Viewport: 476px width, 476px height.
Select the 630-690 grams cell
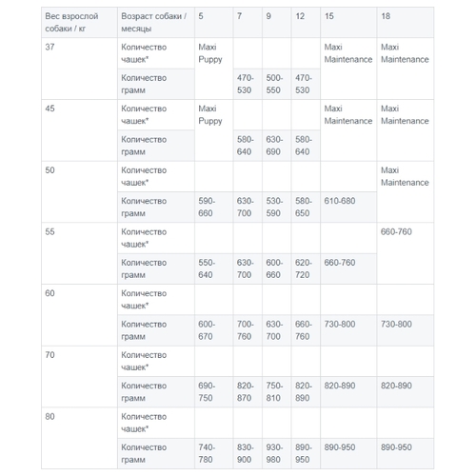point(277,146)
